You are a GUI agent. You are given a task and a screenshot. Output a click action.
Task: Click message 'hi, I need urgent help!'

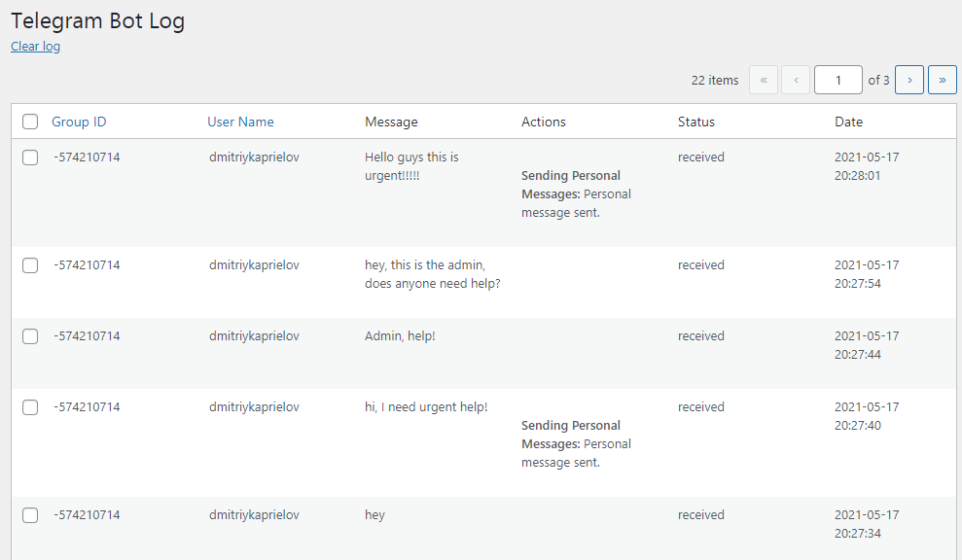coord(426,406)
